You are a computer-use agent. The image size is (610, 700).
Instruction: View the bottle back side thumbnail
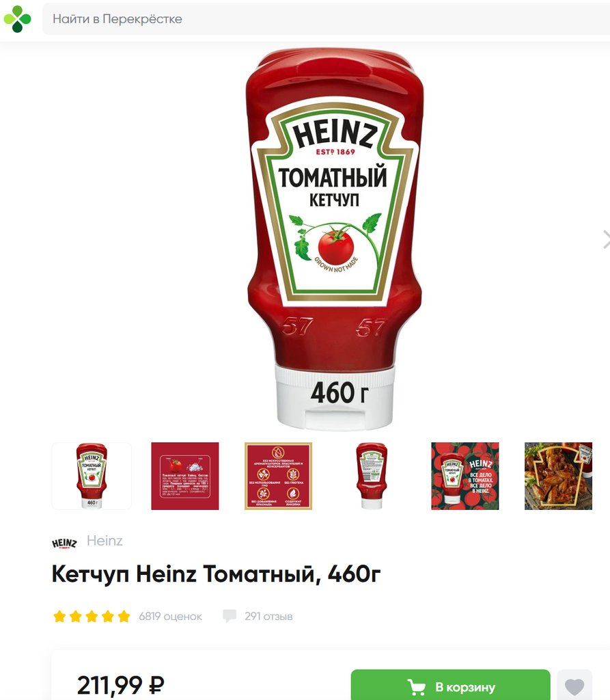(x=372, y=476)
